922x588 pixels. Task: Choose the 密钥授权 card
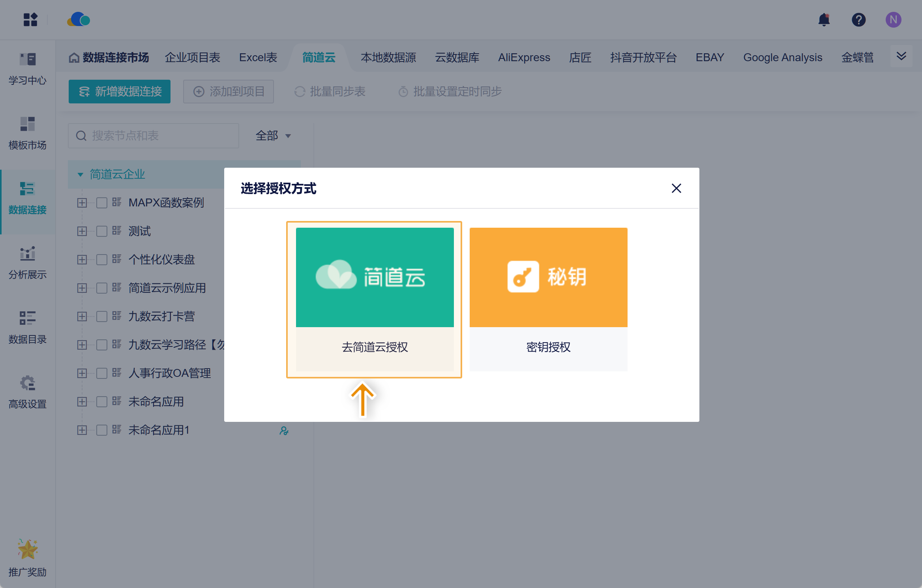tap(548, 299)
